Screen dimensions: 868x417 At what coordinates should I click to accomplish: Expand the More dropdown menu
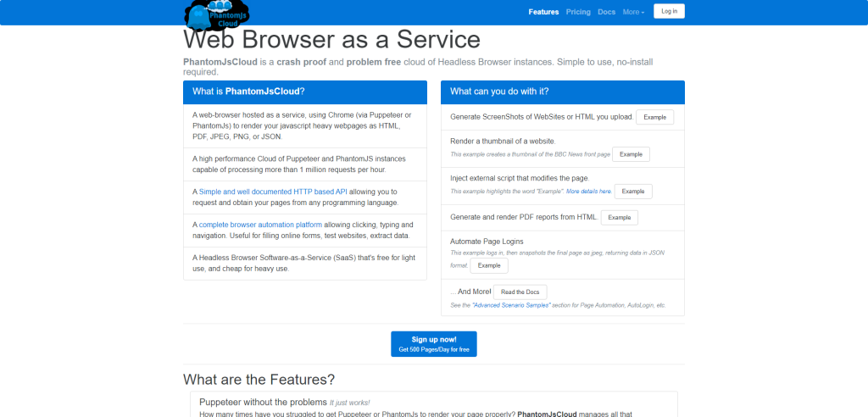coord(633,12)
